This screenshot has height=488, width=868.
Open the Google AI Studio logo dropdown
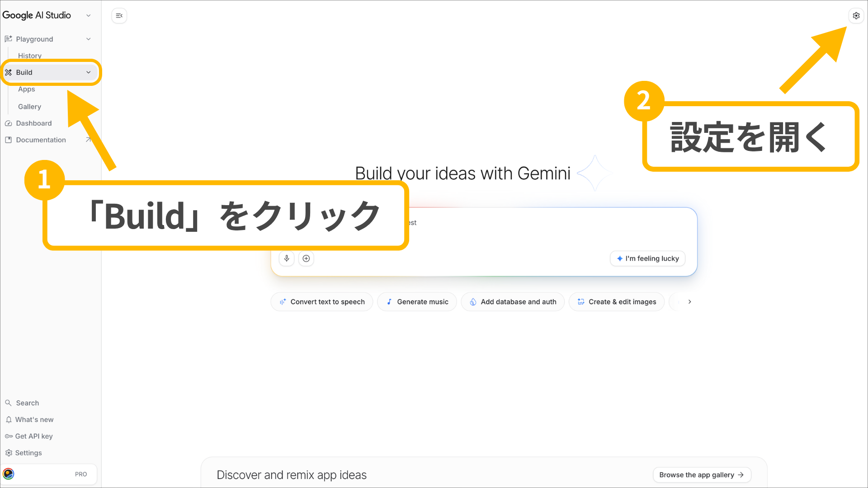[89, 15]
